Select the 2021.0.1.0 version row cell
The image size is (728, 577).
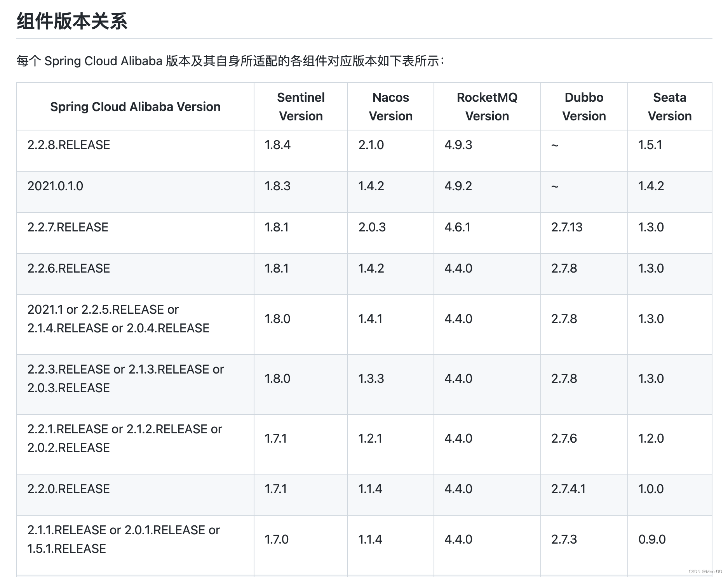pyautogui.click(x=55, y=186)
